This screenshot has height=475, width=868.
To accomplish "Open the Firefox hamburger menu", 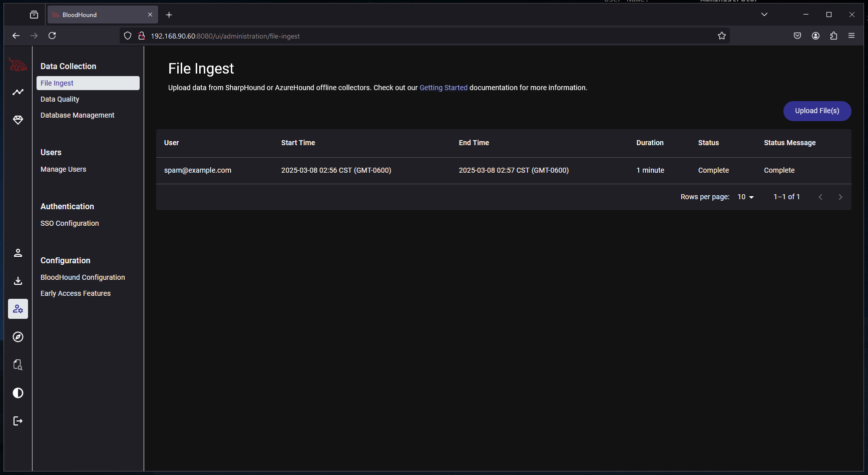I will pyautogui.click(x=851, y=36).
